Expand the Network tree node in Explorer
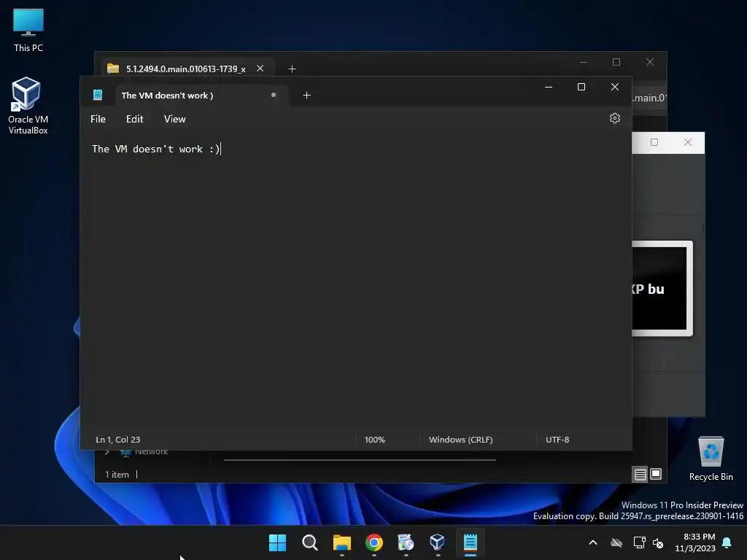The width and height of the screenshot is (747, 560). click(x=107, y=451)
